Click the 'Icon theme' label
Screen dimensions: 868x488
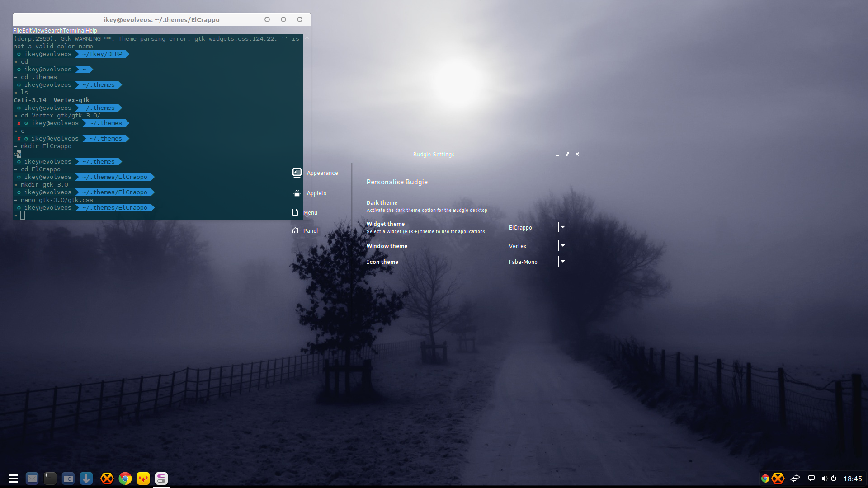(x=382, y=262)
